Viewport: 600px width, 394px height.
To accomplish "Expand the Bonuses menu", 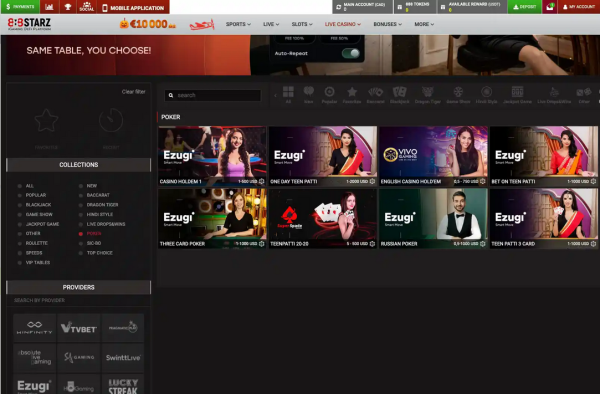I will pos(387,24).
